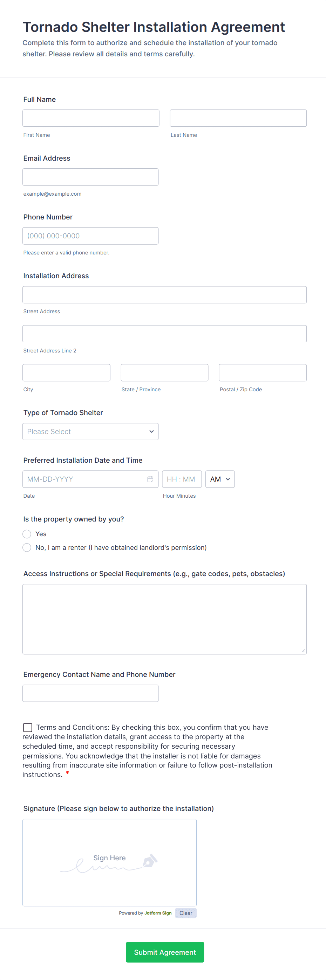Select the Street Address field
The height and width of the screenshot is (980, 326).
pyautogui.click(x=164, y=294)
